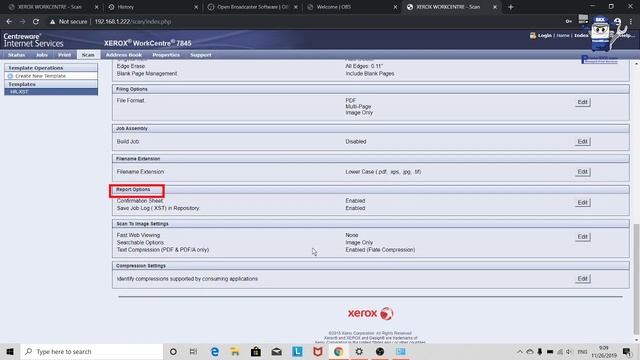Launch Microsoft Edge from taskbar
This screenshot has height=360, width=640.
[215, 351]
